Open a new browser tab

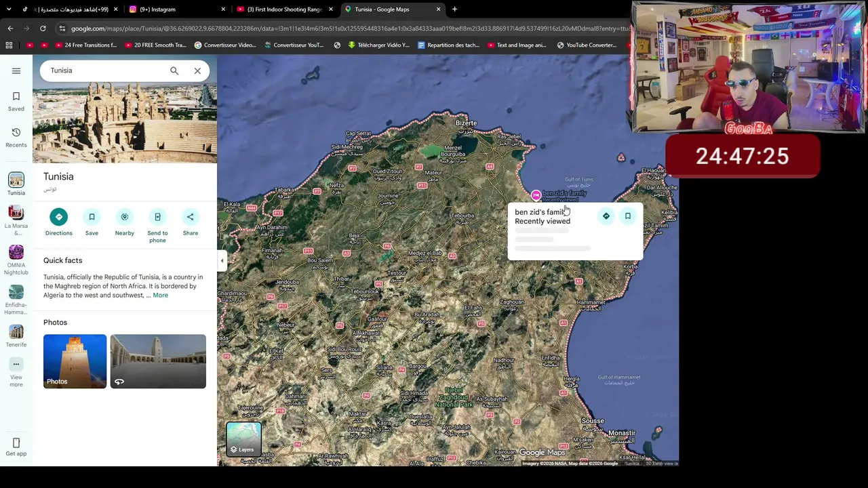454,9
